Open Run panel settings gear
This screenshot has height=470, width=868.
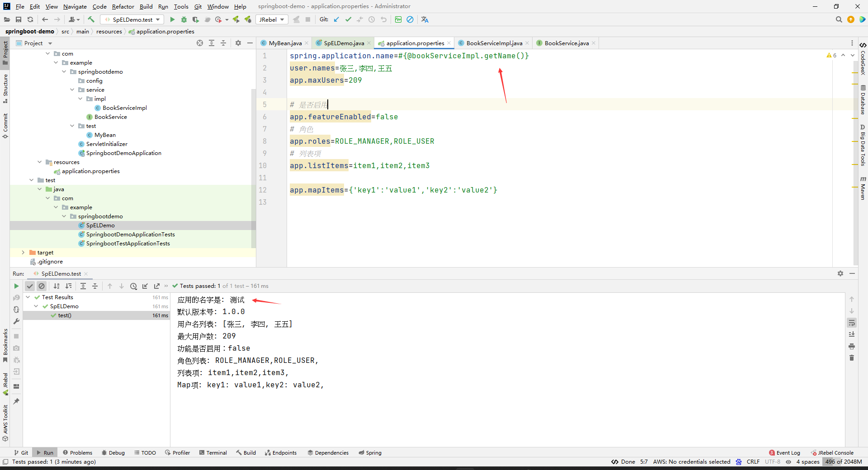(x=840, y=273)
